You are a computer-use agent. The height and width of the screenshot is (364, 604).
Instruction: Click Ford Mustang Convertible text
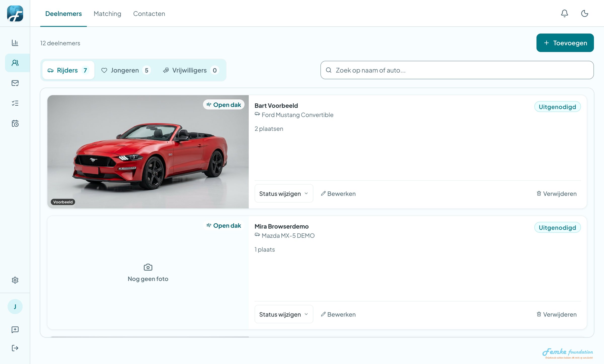tap(297, 115)
